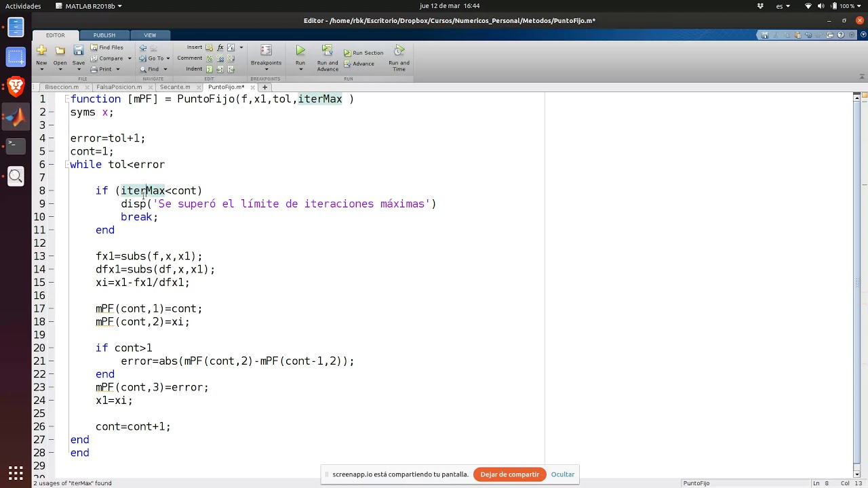Click the New file plus icon
The width and height of the screenshot is (868, 488).
click(41, 50)
